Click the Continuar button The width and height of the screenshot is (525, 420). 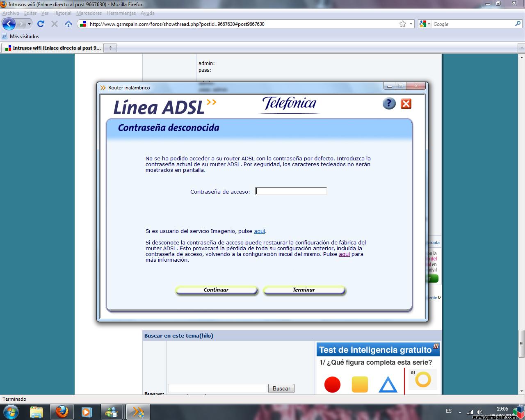(216, 290)
